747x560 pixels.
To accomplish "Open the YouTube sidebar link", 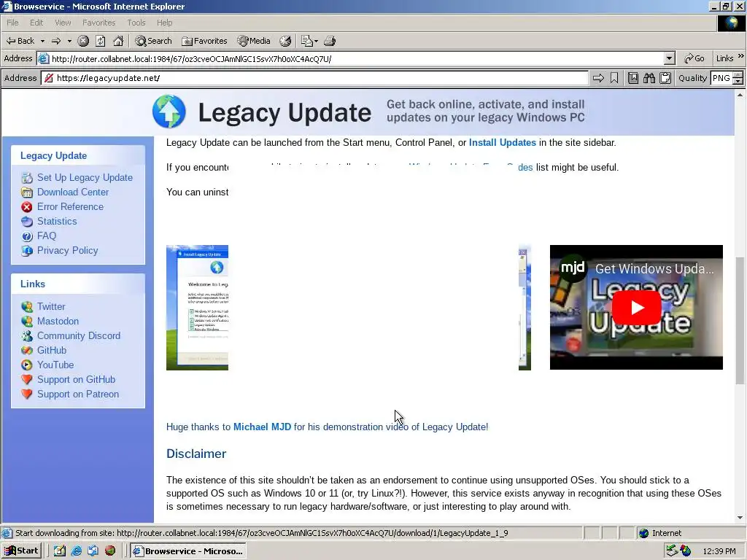I will [55, 365].
